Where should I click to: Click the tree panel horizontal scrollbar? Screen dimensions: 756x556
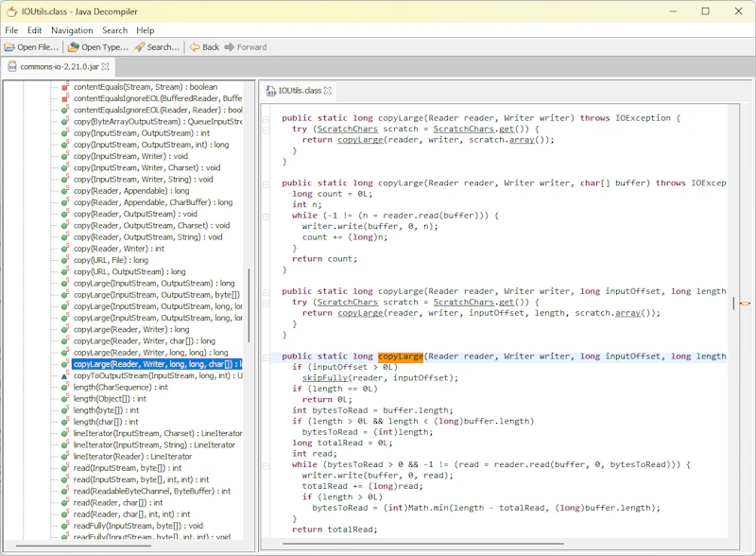pos(84,546)
